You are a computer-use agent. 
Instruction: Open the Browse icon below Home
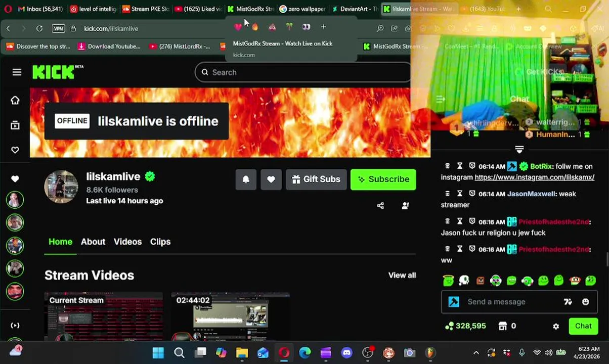15,125
